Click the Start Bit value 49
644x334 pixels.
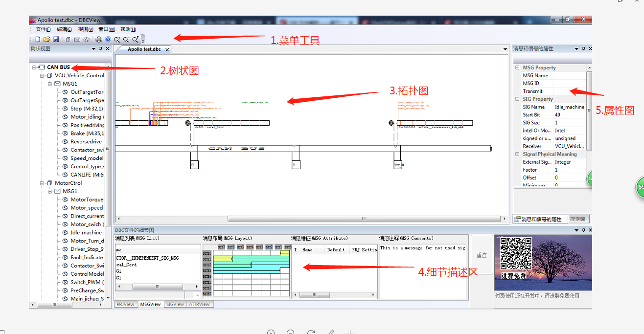(x=570, y=115)
